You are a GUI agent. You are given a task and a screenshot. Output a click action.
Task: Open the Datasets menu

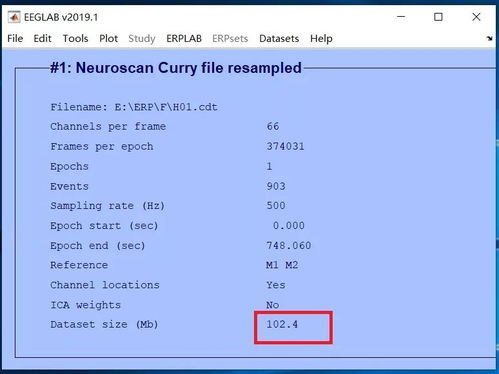tap(279, 38)
